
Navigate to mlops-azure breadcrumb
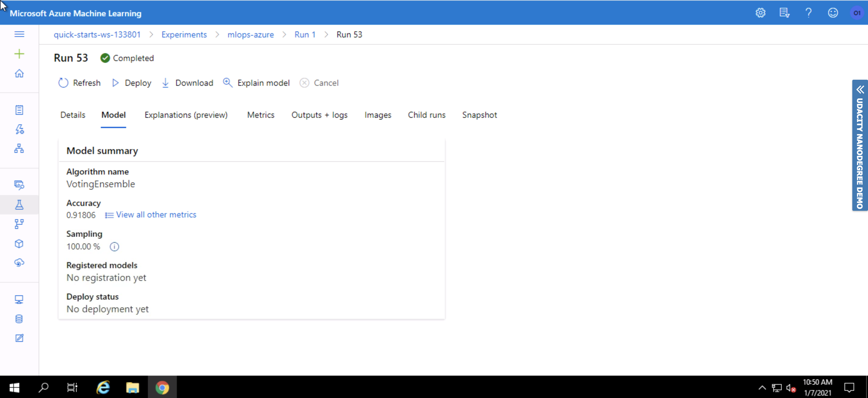coord(251,34)
